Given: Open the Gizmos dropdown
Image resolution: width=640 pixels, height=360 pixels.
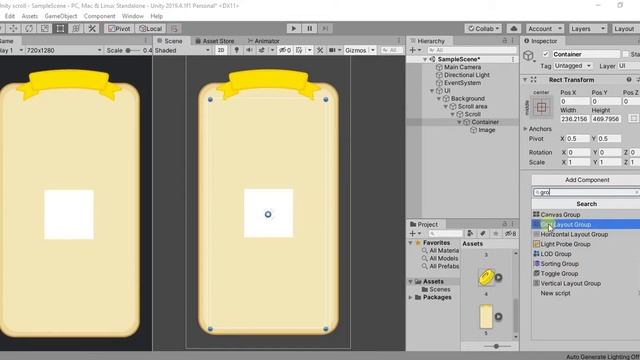Looking at the screenshot, I should (x=360, y=50).
